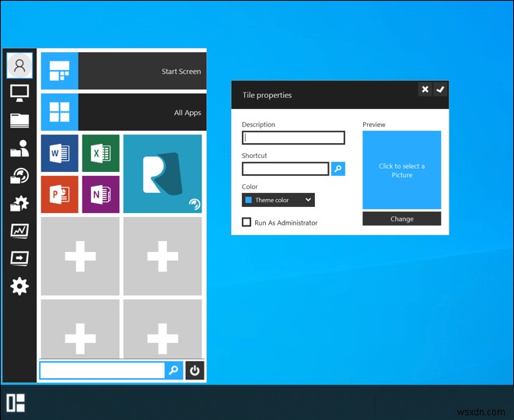The width and height of the screenshot is (514, 420).
Task: Open the folder icon in sidebar
Action: point(19,121)
